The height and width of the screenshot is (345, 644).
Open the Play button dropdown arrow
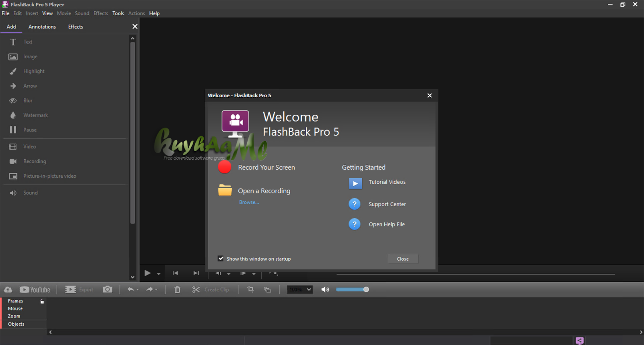coord(159,274)
